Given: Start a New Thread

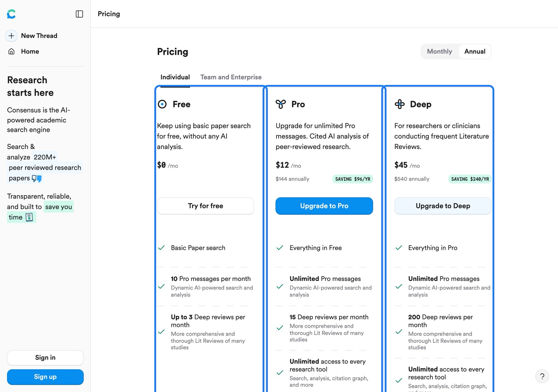Looking at the screenshot, I should (39, 36).
